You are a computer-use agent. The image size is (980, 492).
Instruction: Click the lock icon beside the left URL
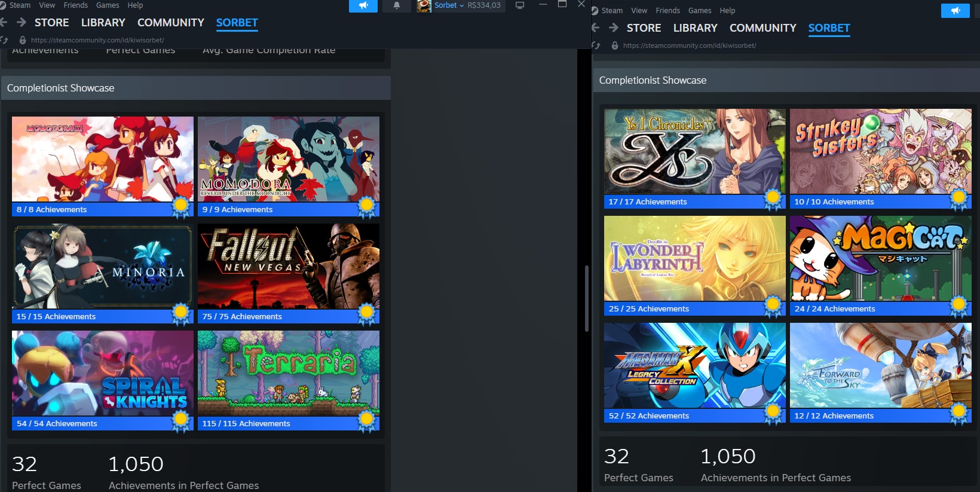click(x=23, y=40)
